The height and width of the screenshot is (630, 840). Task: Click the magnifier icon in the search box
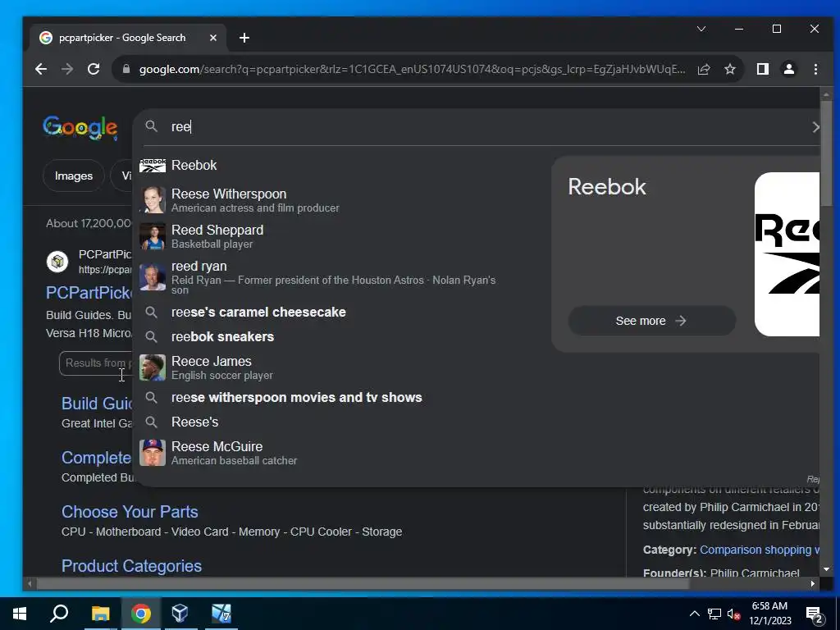pyautogui.click(x=152, y=126)
